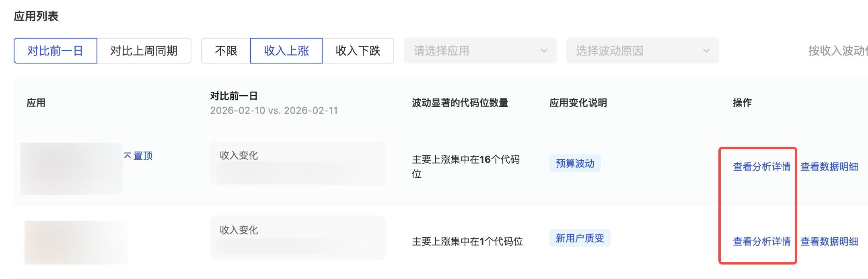
Task: Open 查看数据明细 for the 预算波动 row
Action: 829,167
